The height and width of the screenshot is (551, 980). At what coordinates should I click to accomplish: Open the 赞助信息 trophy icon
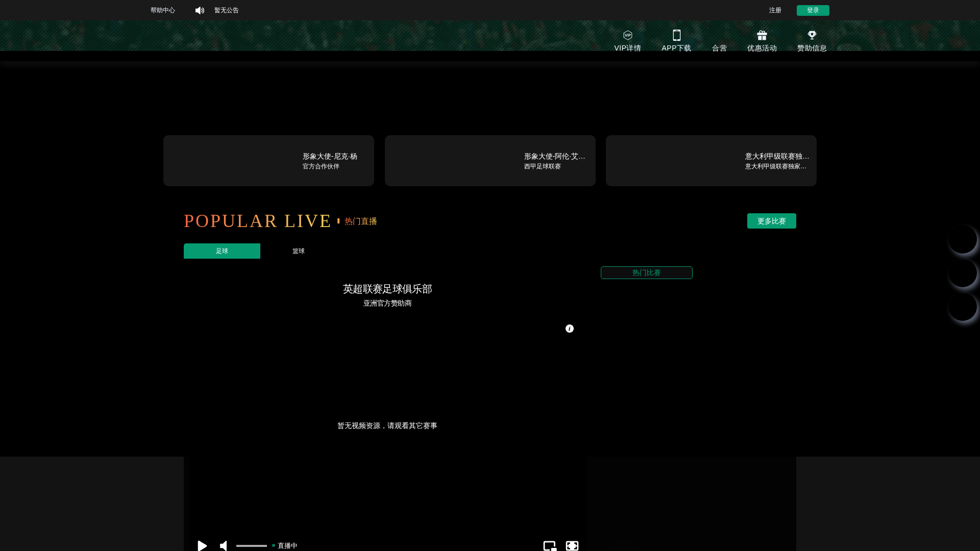point(812,35)
